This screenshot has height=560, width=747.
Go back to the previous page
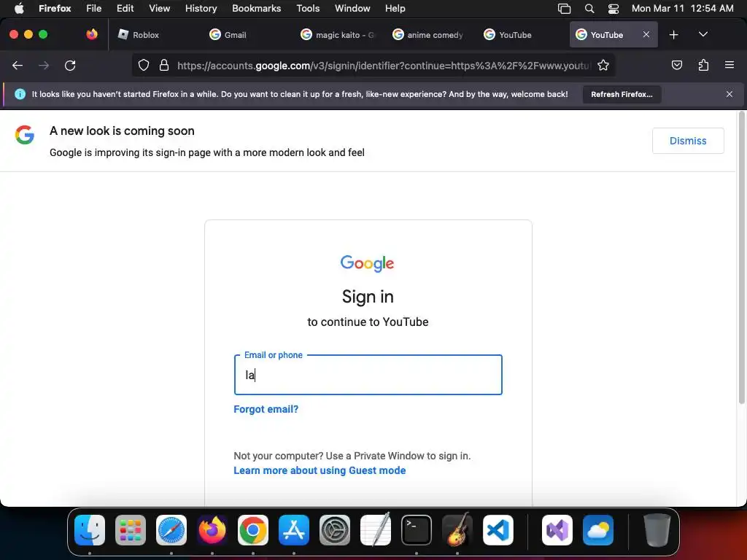[x=18, y=65]
